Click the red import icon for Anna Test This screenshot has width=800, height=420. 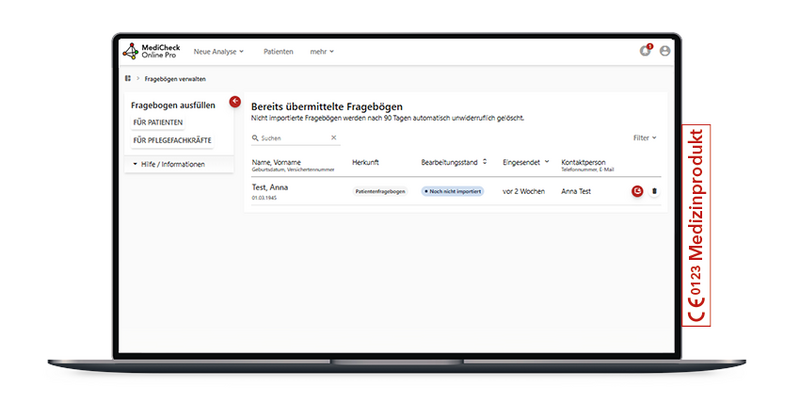click(637, 191)
